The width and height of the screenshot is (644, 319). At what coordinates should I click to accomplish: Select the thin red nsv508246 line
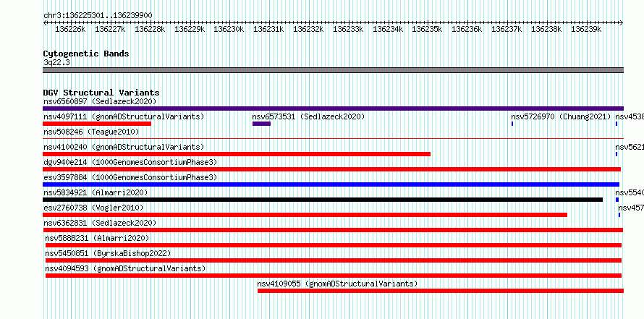(x=333, y=139)
